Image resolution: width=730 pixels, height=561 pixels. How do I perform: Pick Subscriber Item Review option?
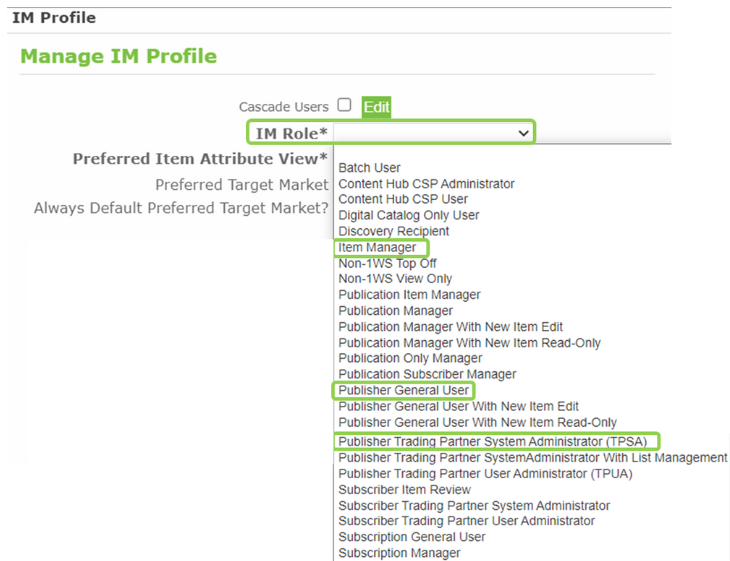coord(404,490)
